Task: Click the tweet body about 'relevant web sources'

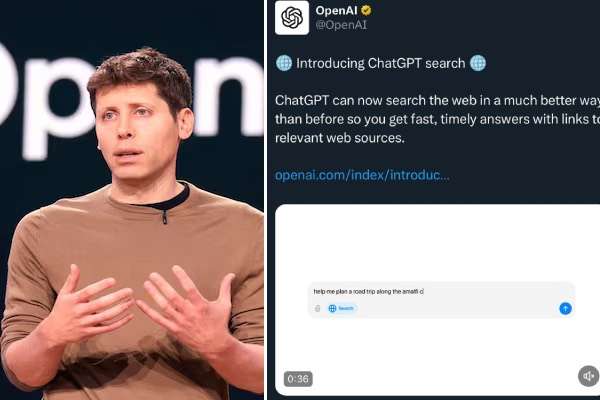Action: [x=437, y=119]
